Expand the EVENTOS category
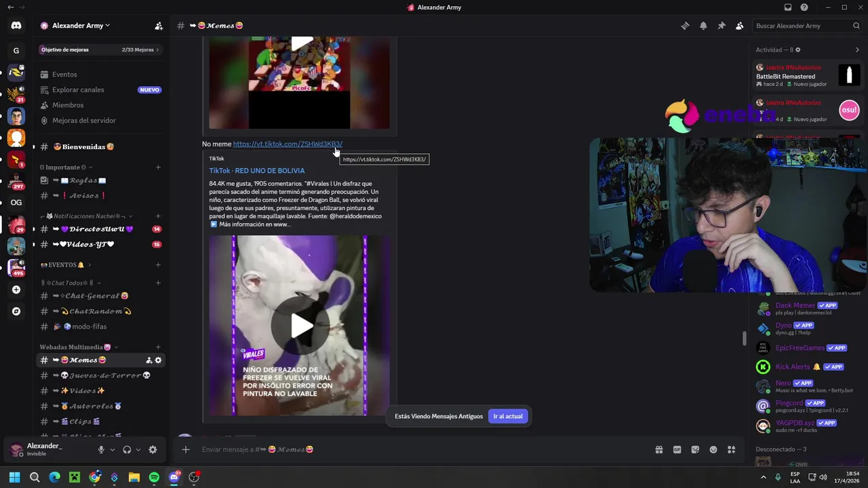 click(x=66, y=265)
